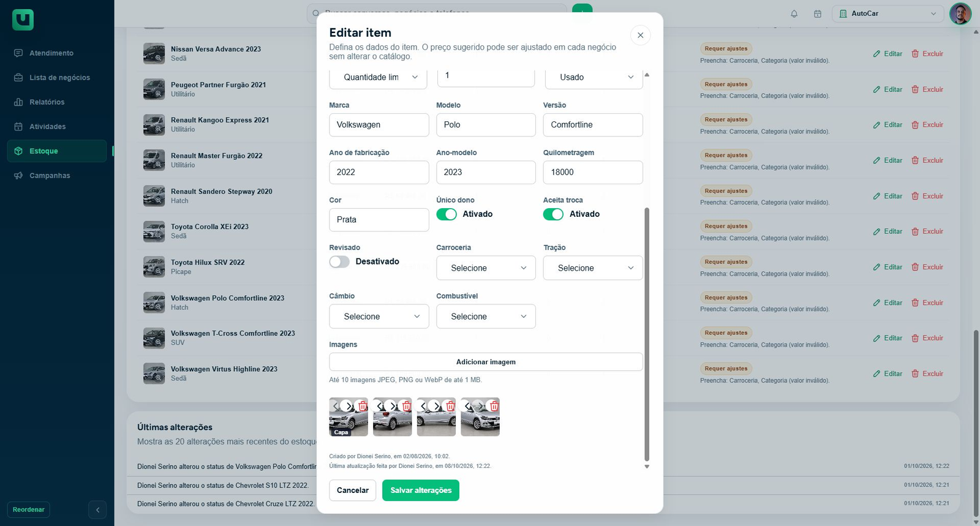The width and height of the screenshot is (980, 526).
Task: Click the Editar pencil for Renault Sandero Stepway 2020
Action: click(888, 196)
